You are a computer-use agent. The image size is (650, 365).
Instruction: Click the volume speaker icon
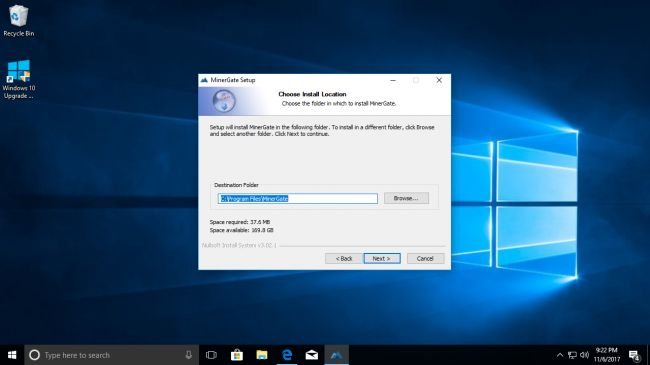point(585,355)
